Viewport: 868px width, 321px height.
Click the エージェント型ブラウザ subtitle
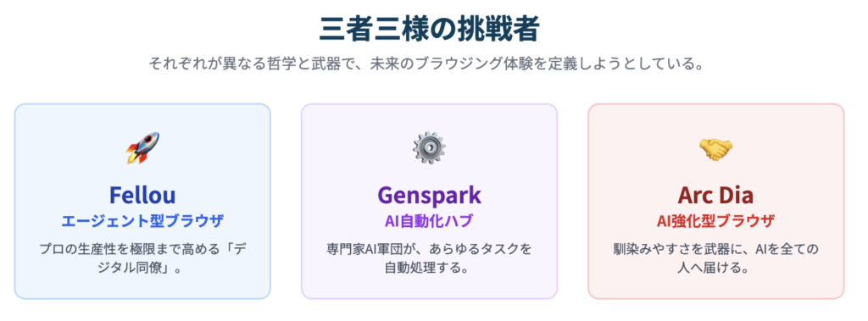tap(142, 221)
